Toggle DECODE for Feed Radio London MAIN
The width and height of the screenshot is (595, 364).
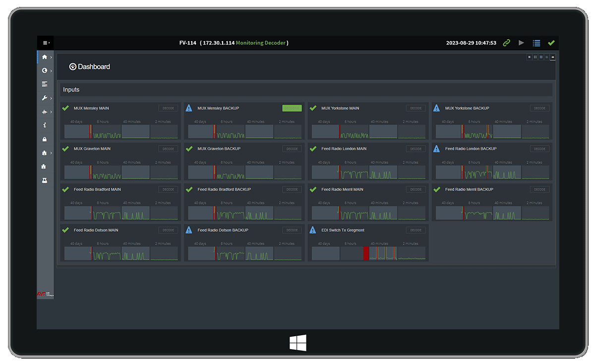[416, 149]
